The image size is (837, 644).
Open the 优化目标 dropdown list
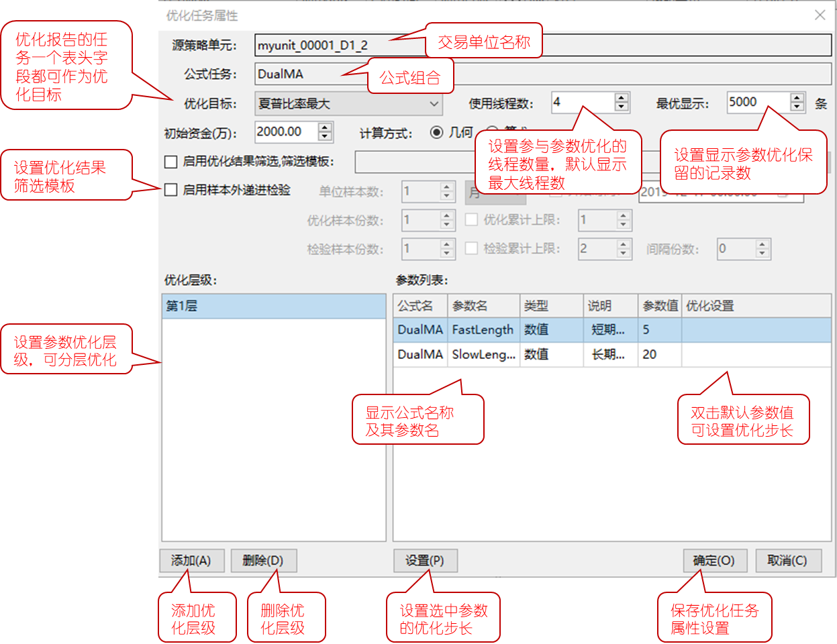434,104
